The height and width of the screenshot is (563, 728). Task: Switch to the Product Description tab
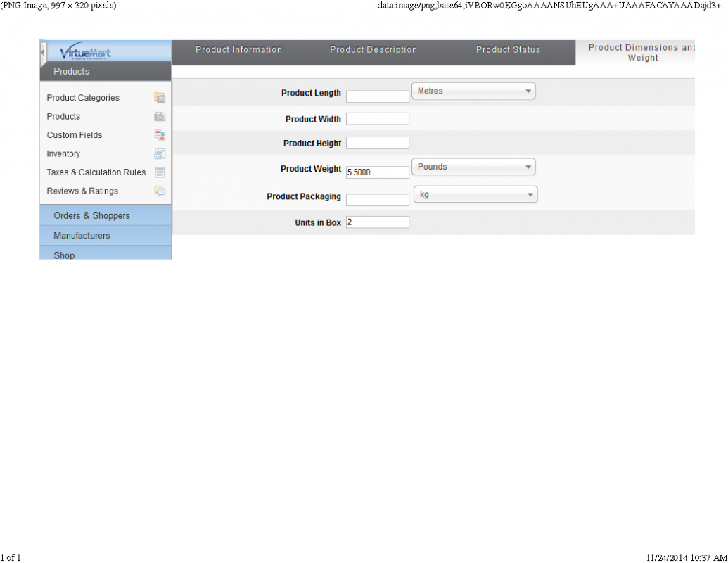(373, 50)
